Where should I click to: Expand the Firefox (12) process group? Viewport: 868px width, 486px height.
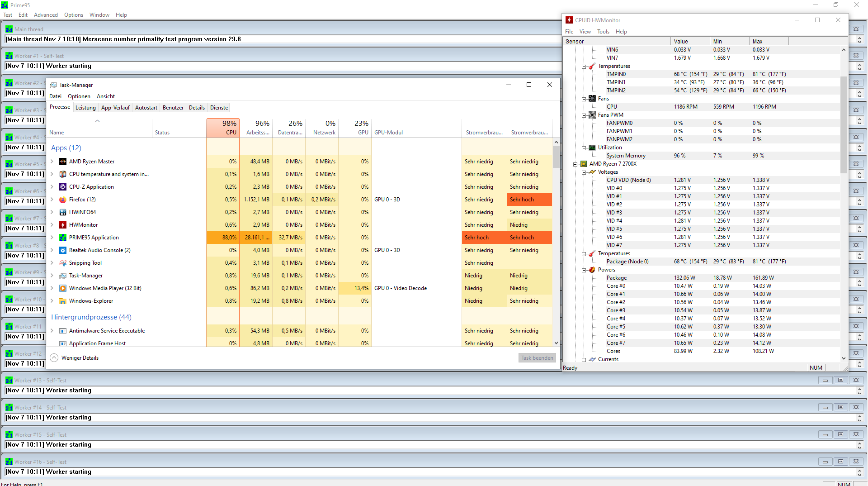[52, 200]
